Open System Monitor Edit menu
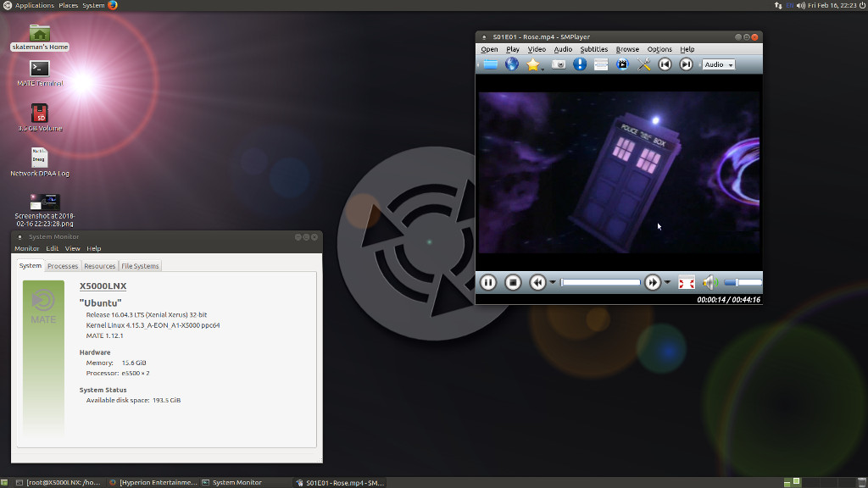Image resolution: width=868 pixels, height=488 pixels. pyautogui.click(x=52, y=248)
